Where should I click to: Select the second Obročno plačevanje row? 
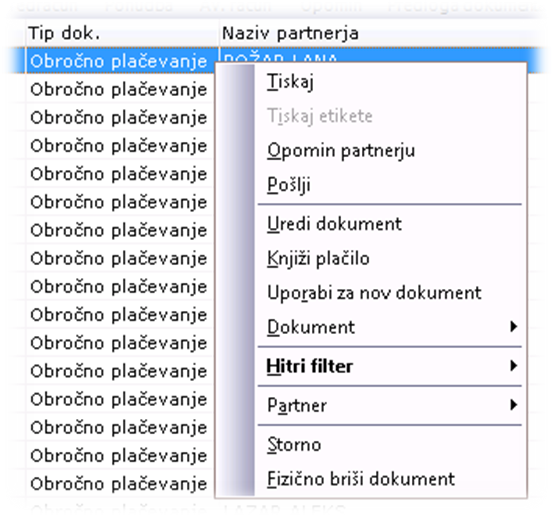pos(119,89)
